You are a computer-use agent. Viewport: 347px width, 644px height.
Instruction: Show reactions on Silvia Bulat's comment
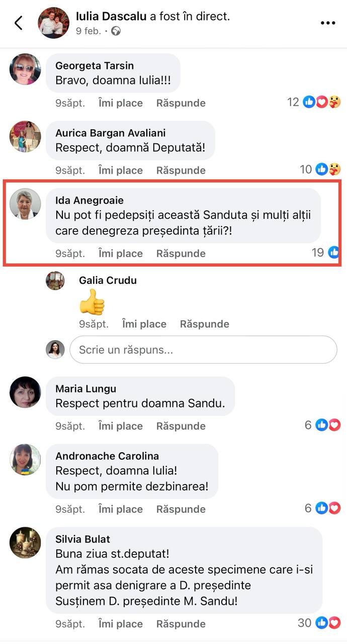point(319,623)
